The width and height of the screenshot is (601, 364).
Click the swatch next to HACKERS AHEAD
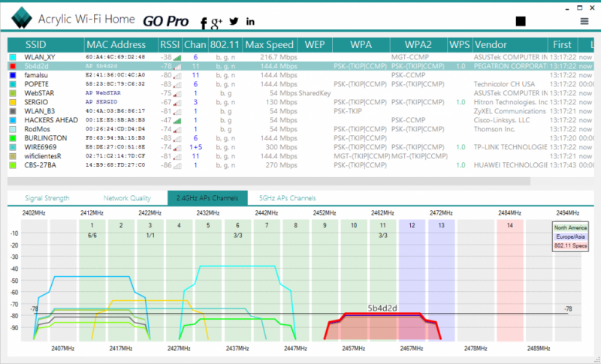(x=13, y=120)
